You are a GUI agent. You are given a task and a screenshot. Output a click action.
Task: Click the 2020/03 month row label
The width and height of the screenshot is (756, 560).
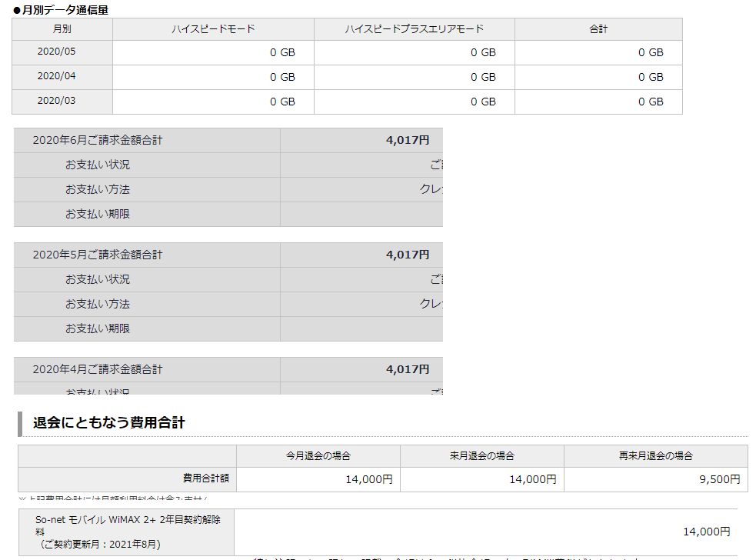coord(56,101)
